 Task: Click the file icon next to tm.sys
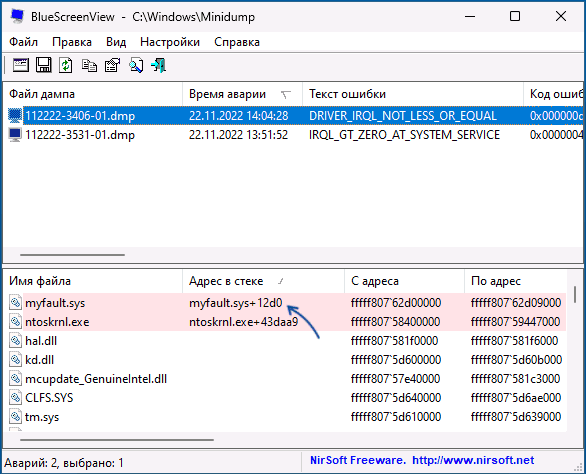tap(15, 416)
